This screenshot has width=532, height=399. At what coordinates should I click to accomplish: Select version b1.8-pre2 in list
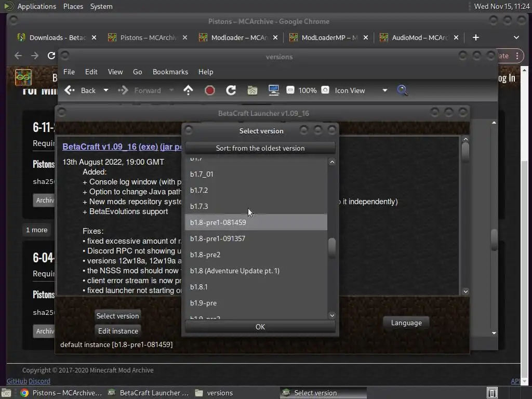click(256, 255)
